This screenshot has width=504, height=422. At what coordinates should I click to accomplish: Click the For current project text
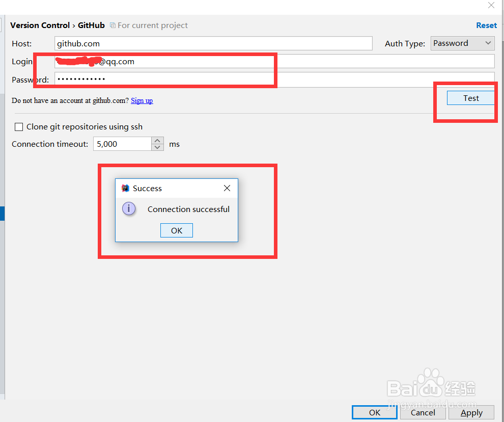[x=153, y=25]
